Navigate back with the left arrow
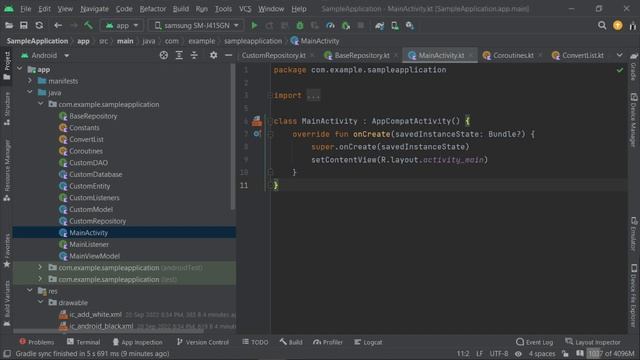The image size is (640, 360). point(58,25)
